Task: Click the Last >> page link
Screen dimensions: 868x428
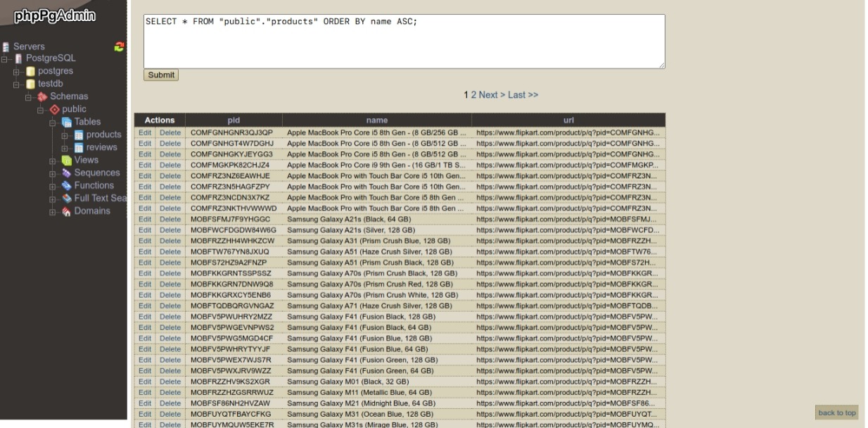Action: tap(523, 94)
